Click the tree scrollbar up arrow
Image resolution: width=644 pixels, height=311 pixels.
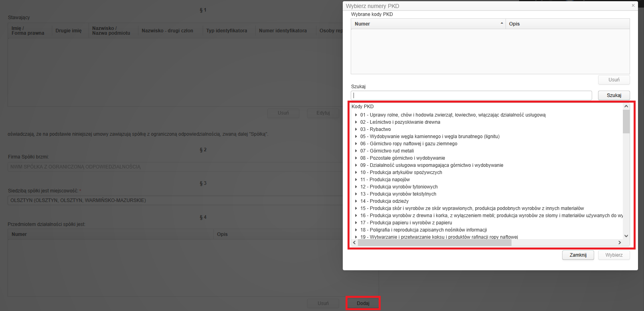626,106
